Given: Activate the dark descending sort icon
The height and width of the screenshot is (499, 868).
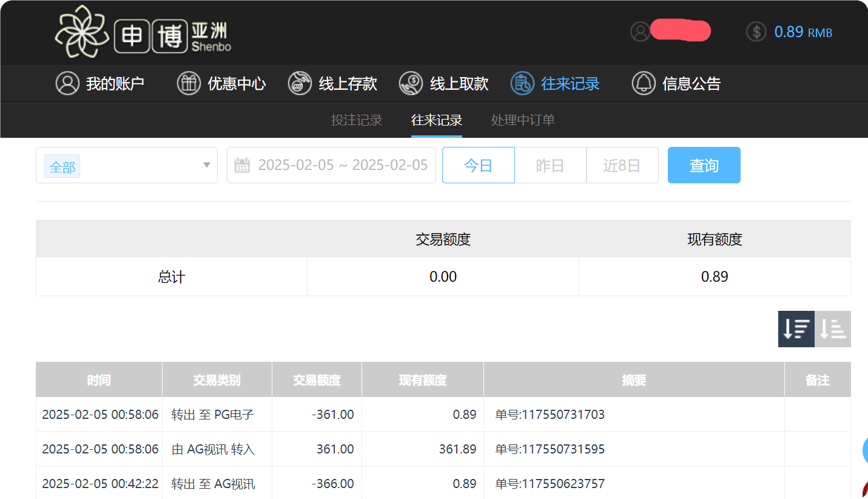Looking at the screenshot, I should pyautogui.click(x=796, y=328).
